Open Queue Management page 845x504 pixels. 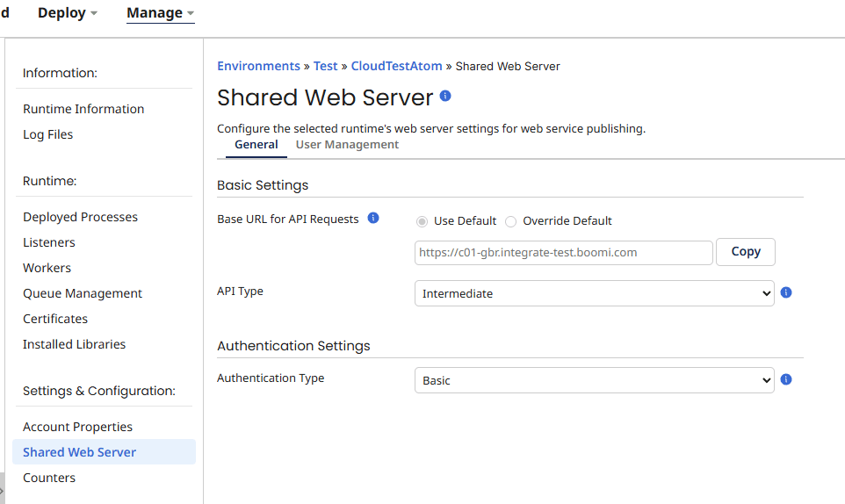click(x=83, y=293)
